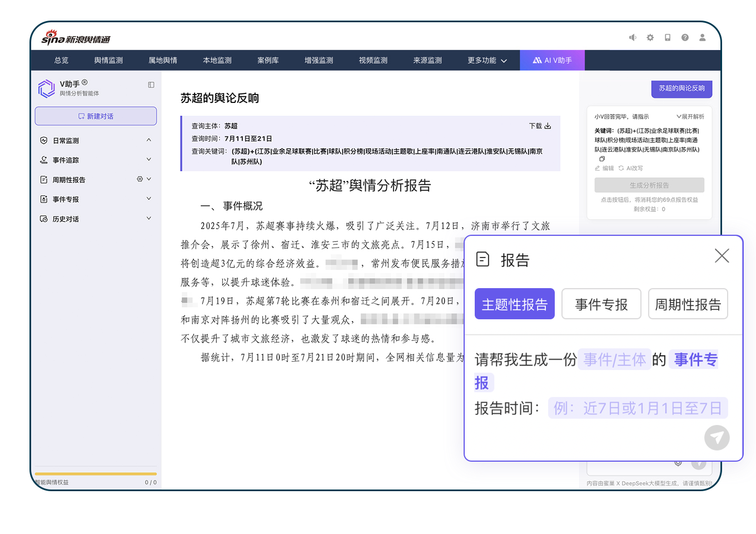Open settings via the top gear icon

coord(650,37)
